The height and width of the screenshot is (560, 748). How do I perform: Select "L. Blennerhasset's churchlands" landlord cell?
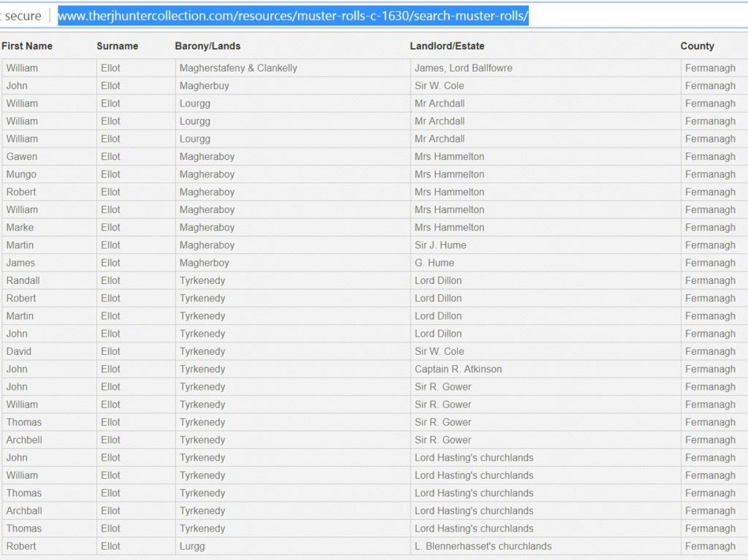pos(483,546)
